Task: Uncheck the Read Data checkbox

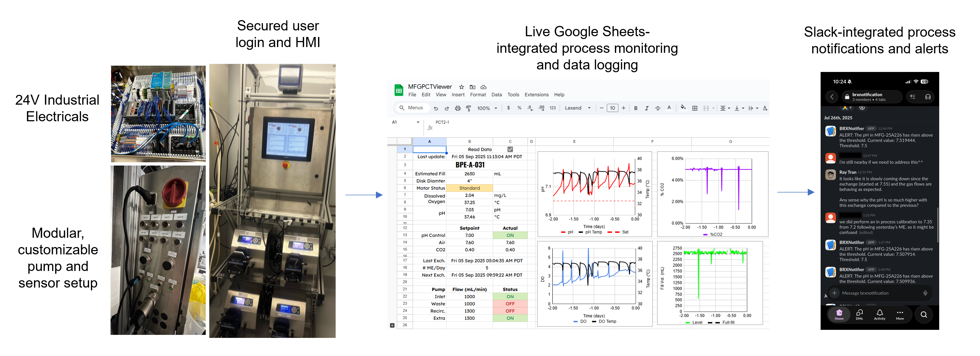Action: click(510, 149)
